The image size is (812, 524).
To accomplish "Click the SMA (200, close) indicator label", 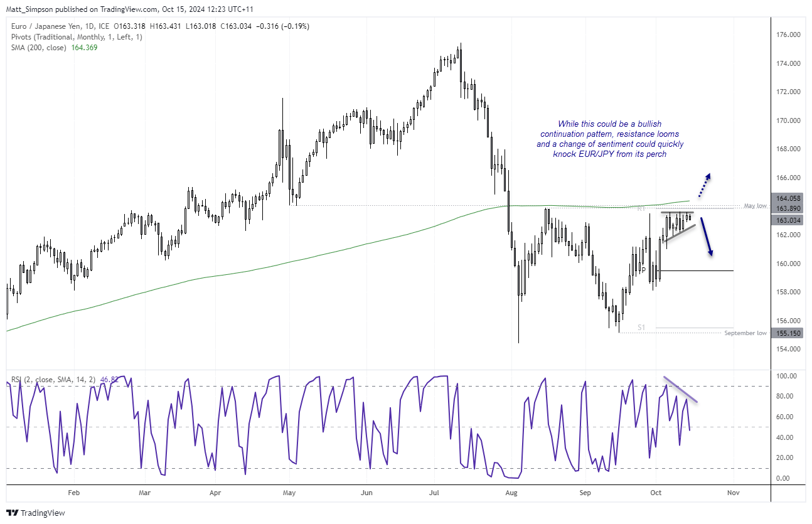I will point(38,48).
